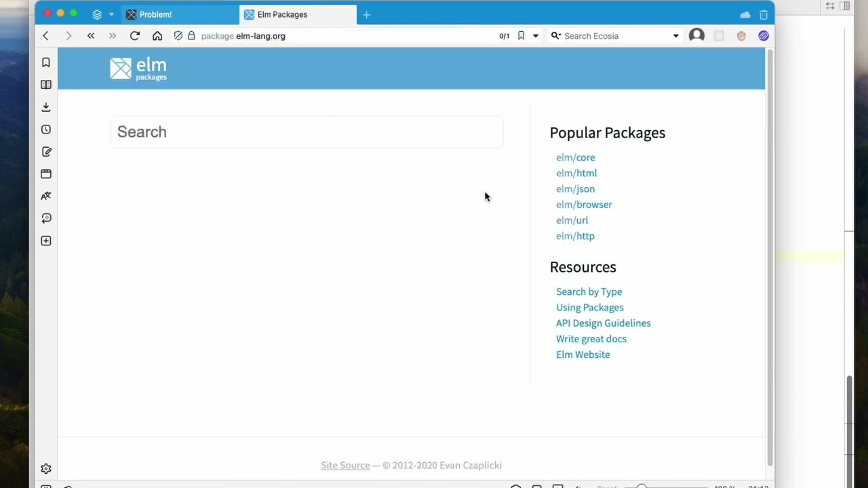Image resolution: width=868 pixels, height=488 pixels.
Task: Reload the current page
Action: coord(135,36)
